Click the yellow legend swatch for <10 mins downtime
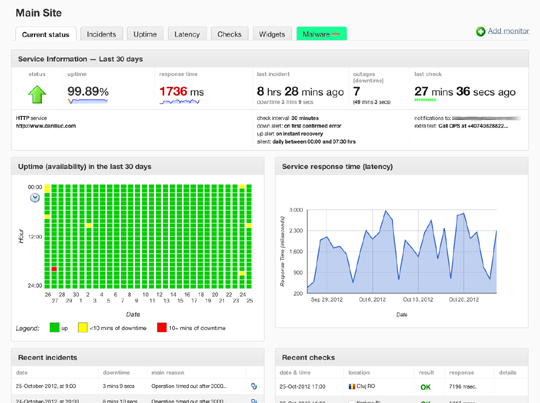 coord(83,328)
